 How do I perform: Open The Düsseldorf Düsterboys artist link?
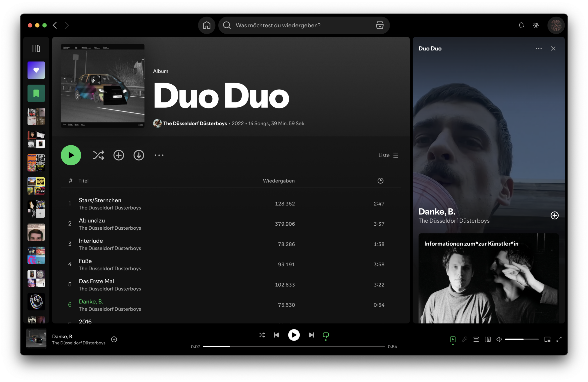[195, 123]
